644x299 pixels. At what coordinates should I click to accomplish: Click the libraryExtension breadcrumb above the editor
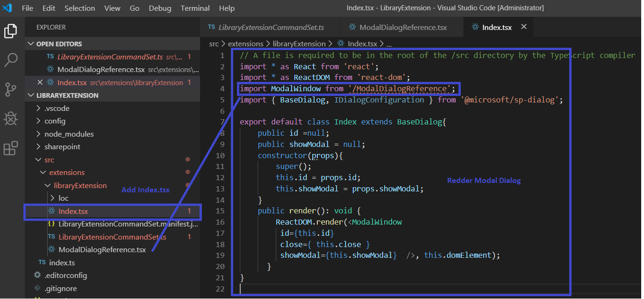coord(299,44)
